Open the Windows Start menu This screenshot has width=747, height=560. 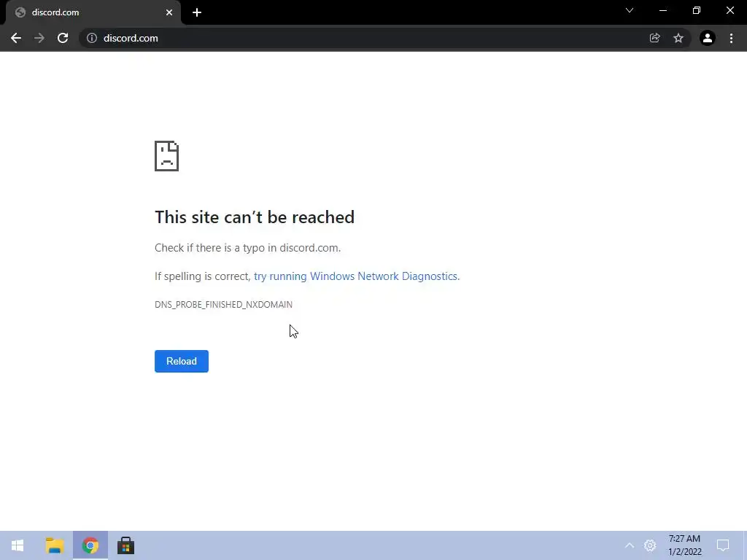point(18,545)
